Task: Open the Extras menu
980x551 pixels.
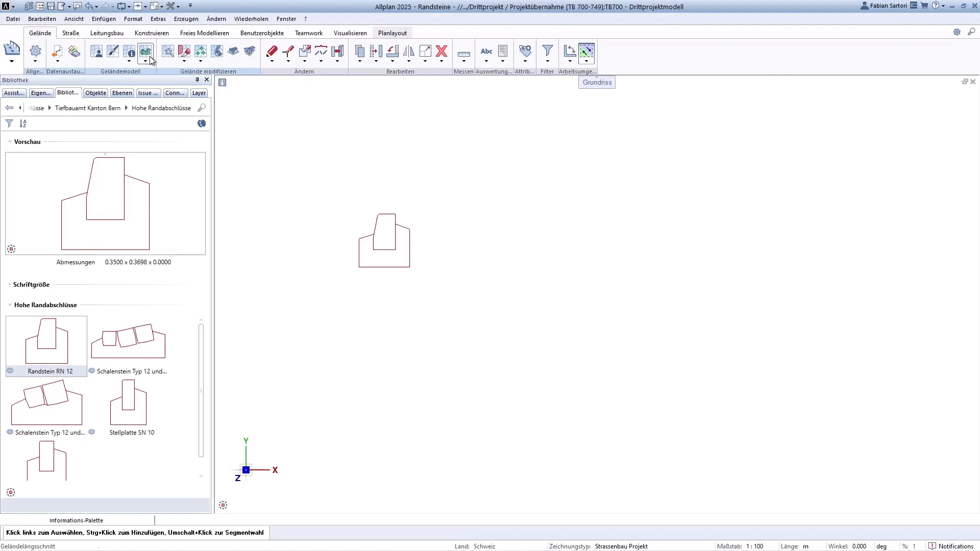Action: pos(158,19)
